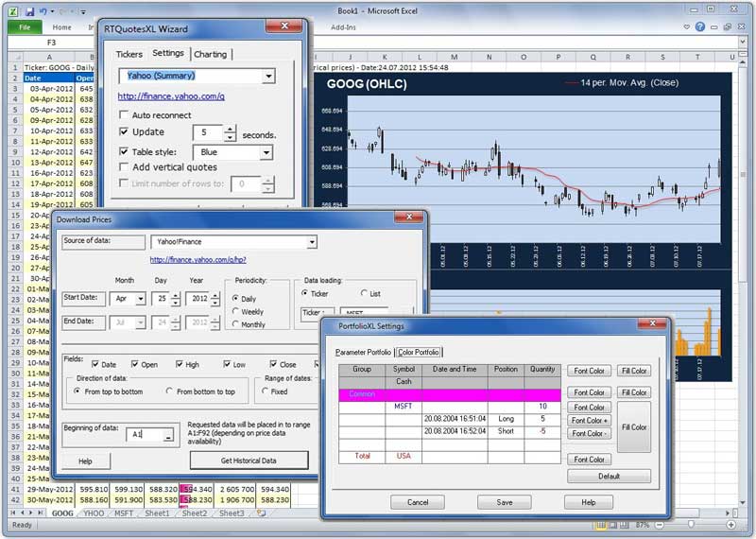Open the Start Date month dropdown

tap(140, 299)
